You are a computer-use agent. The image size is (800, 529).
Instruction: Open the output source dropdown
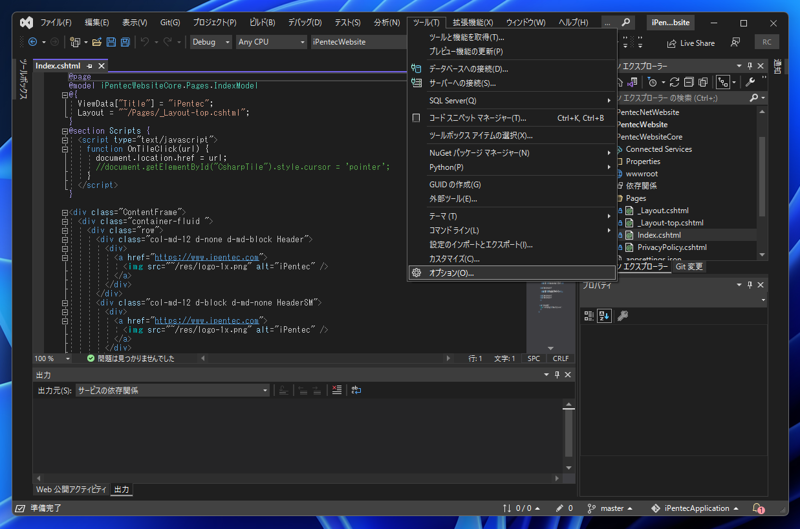coord(172,390)
